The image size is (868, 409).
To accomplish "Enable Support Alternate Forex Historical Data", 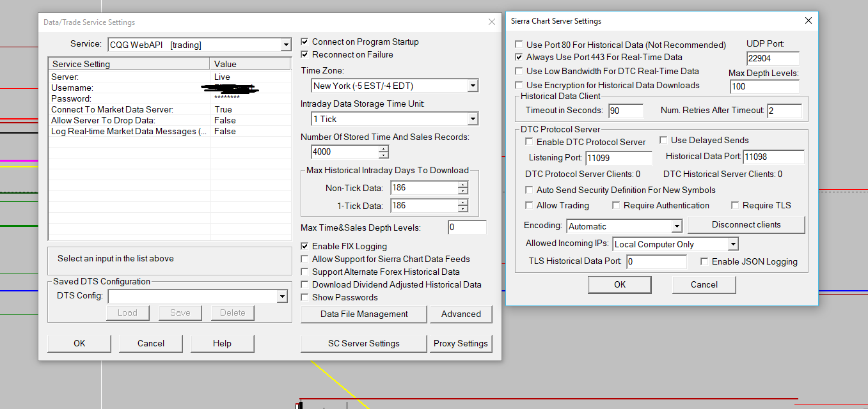I will pos(305,272).
